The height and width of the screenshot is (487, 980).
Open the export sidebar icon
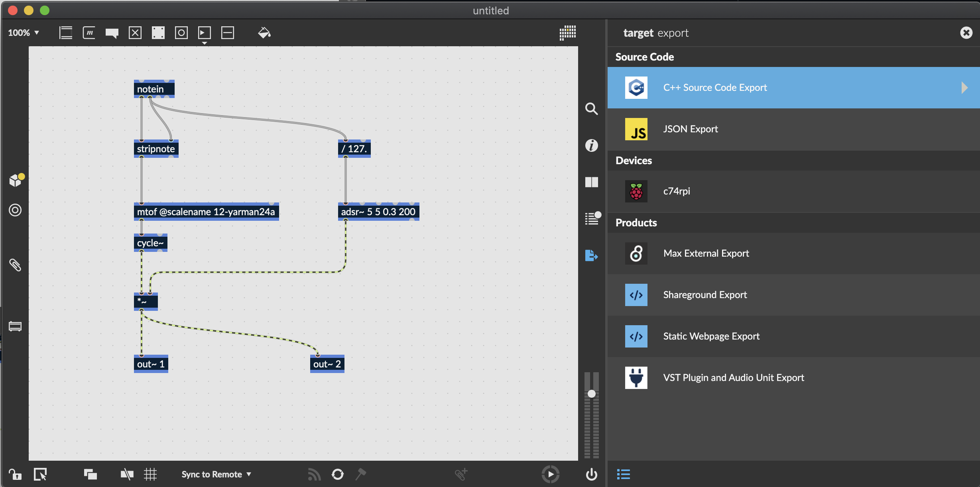coord(591,255)
